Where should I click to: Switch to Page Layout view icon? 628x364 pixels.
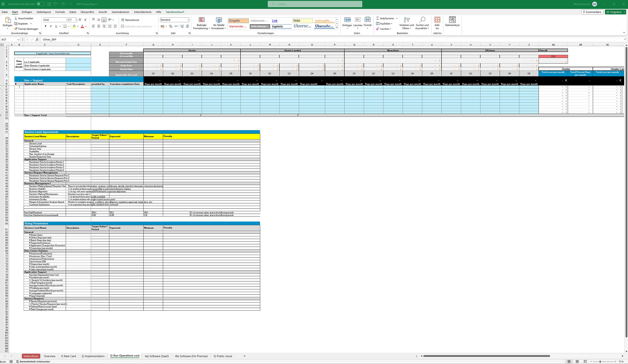[577, 361]
